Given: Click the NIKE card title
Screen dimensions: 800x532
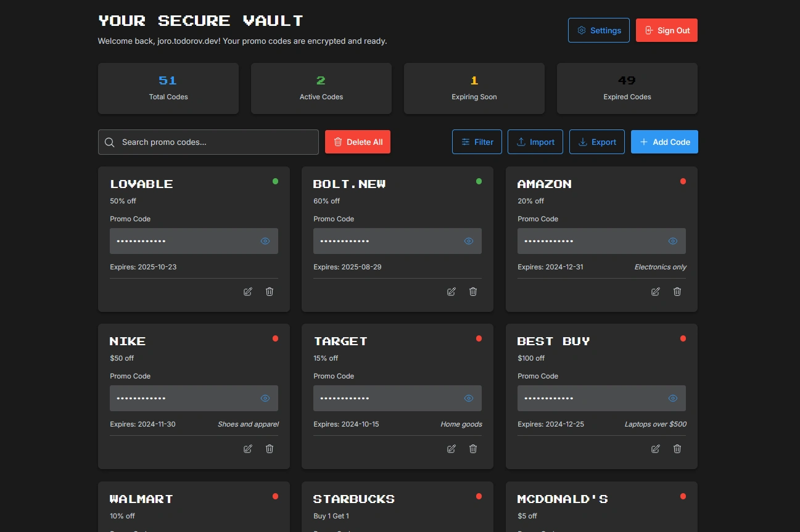Looking at the screenshot, I should (x=128, y=341).
